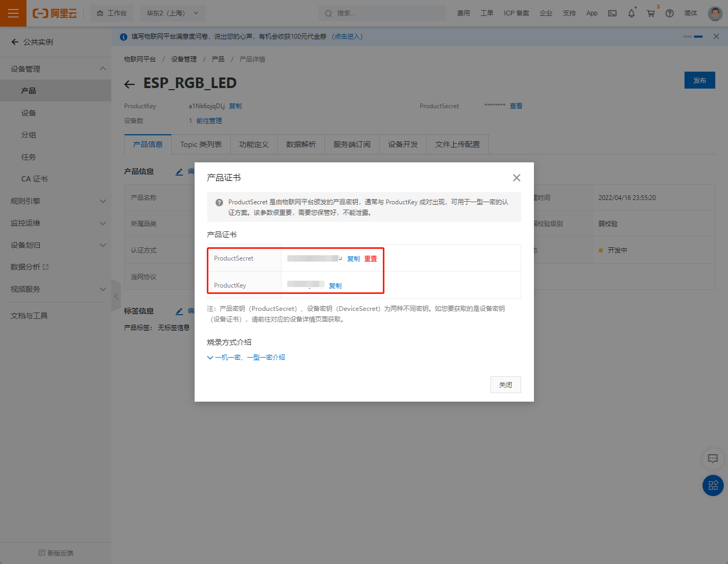728x564 pixels.
Task: Click 设备管理 in the breadcrumb
Action: click(184, 59)
